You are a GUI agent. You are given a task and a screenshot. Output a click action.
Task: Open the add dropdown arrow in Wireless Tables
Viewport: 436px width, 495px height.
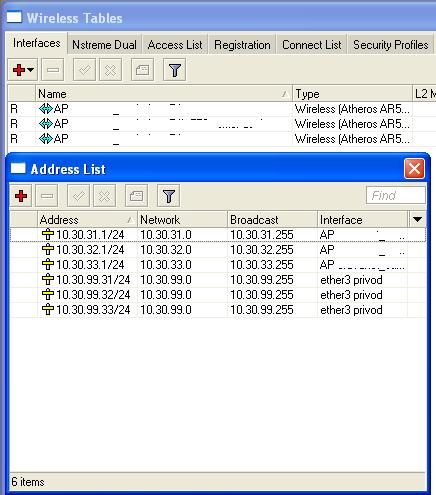[31, 70]
